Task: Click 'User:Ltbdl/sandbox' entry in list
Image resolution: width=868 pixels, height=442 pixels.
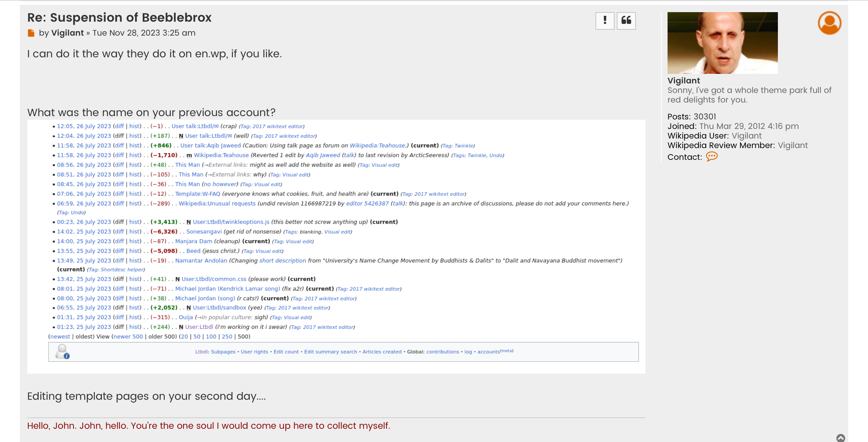Action: [x=220, y=308]
